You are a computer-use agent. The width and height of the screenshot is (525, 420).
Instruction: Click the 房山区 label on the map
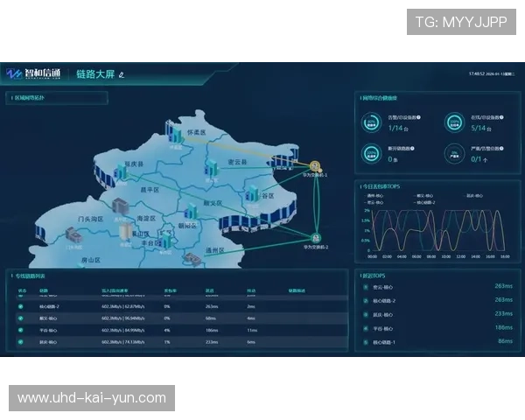click(91, 260)
